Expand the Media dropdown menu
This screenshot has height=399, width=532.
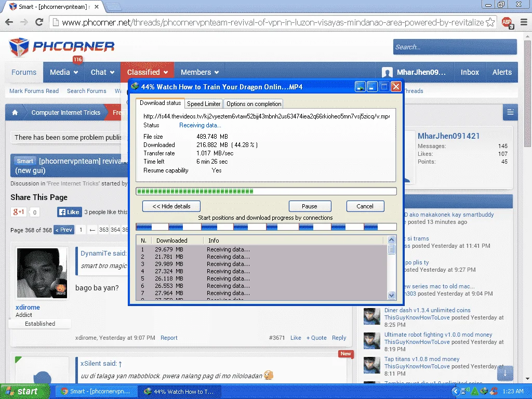pyautogui.click(x=64, y=72)
